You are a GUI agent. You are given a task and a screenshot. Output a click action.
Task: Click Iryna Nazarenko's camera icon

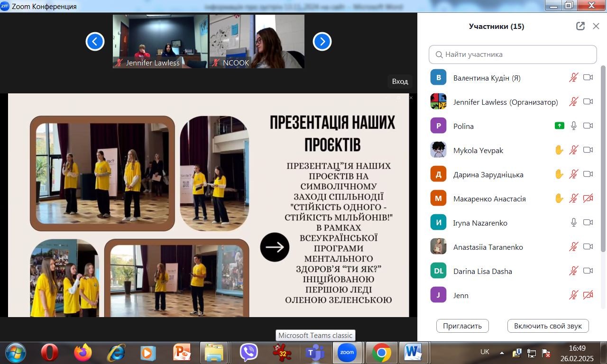click(588, 222)
